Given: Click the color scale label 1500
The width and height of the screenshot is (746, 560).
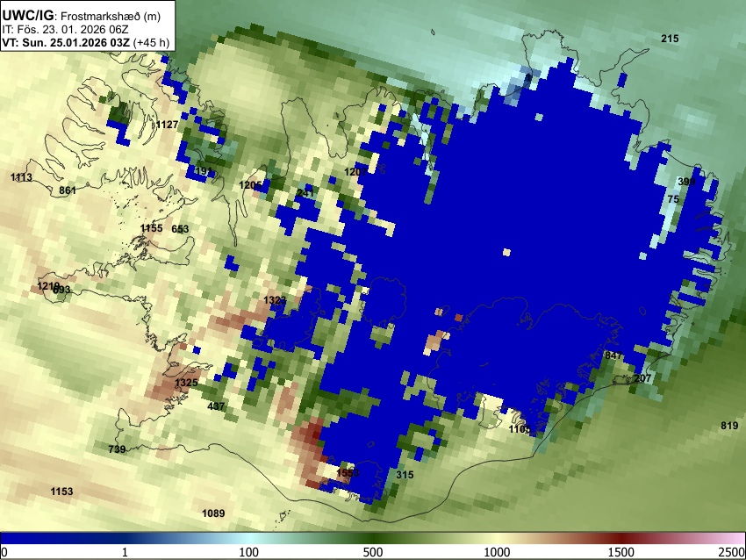Looking at the screenshot, I should (x=621, y=552).
